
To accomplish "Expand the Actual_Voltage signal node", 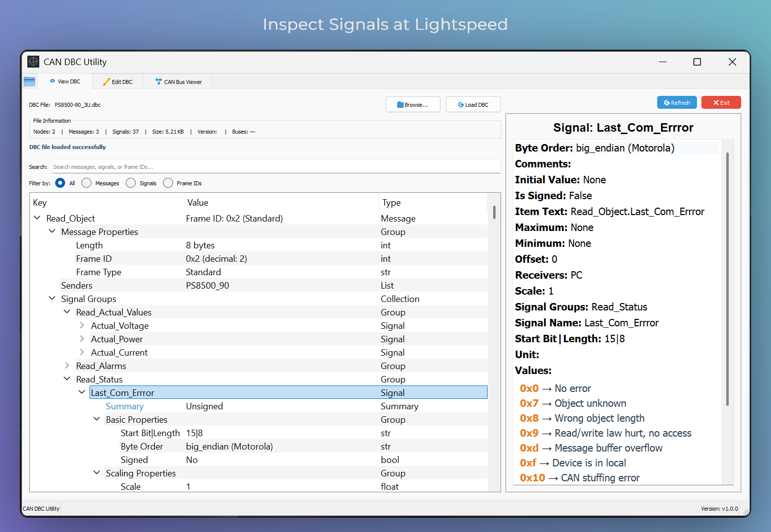I will point(82,325).
